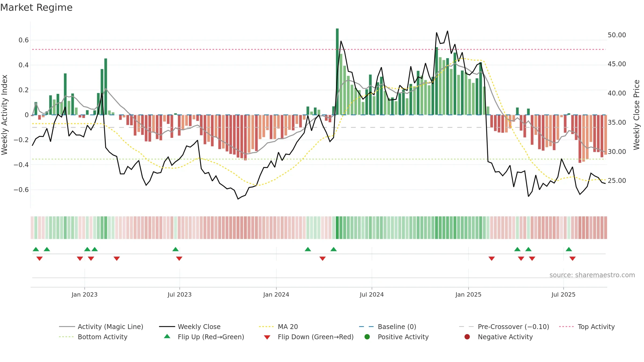Click the flip-up triangle just after Jul 2025
The image size is (644, 362).
tap(569, 249)
